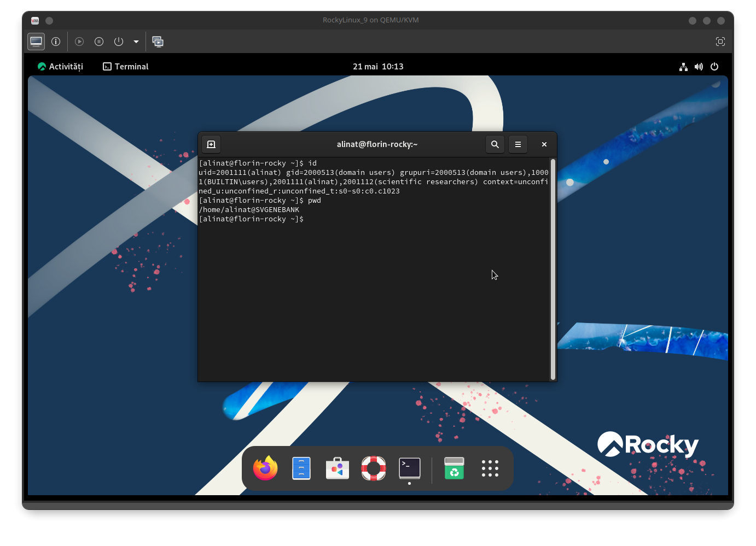Click the virt-manager window icon in title bar
This screenshot has height=546, width=756.
point(35,20)
